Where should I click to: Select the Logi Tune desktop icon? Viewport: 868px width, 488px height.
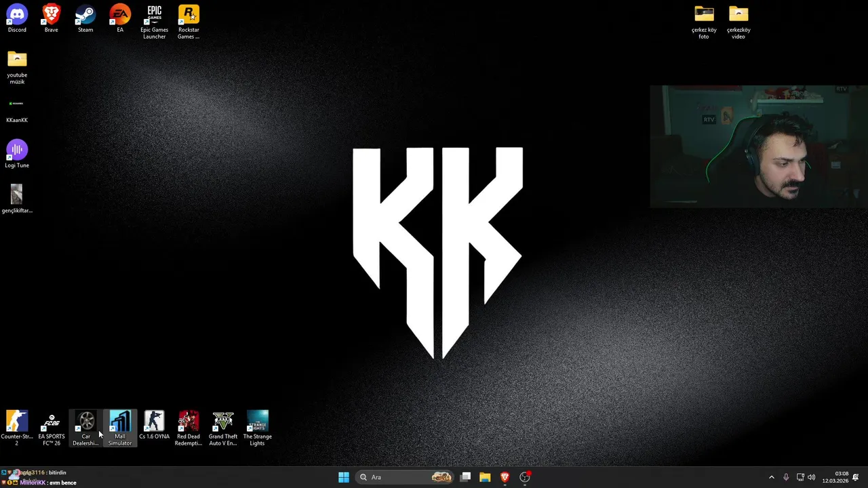[17, 154]
